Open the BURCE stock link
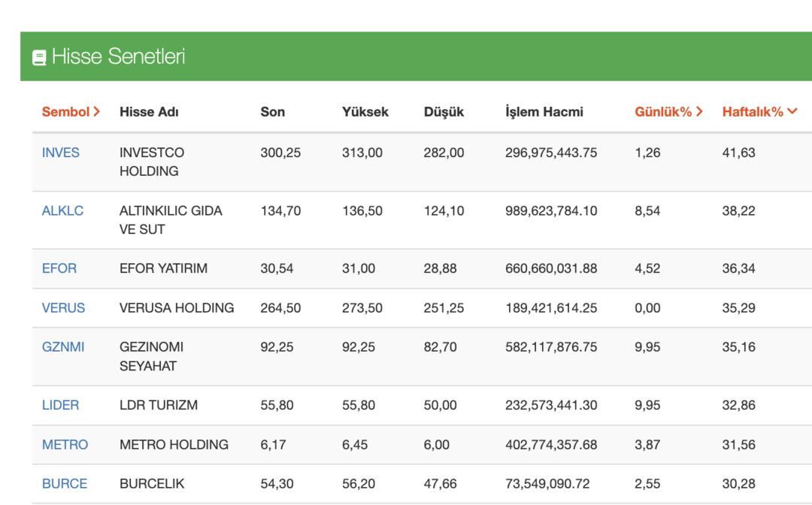The height and width of the screenshot is (505, 812). pos(65,484)
